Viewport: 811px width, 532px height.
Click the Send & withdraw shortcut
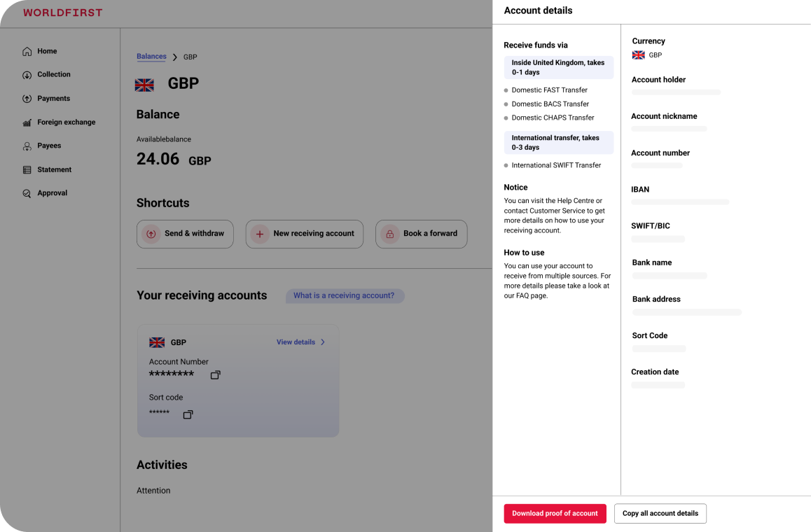(185, 234)
